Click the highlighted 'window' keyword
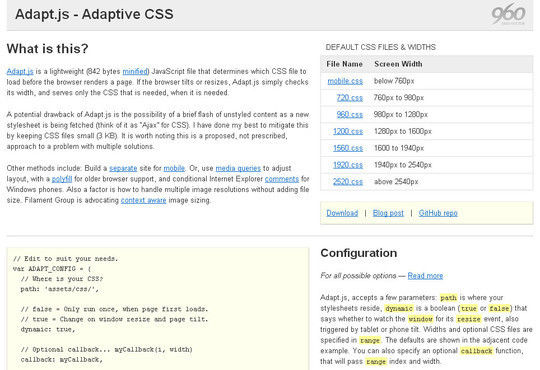540x370 pixels. click(420, 319)
